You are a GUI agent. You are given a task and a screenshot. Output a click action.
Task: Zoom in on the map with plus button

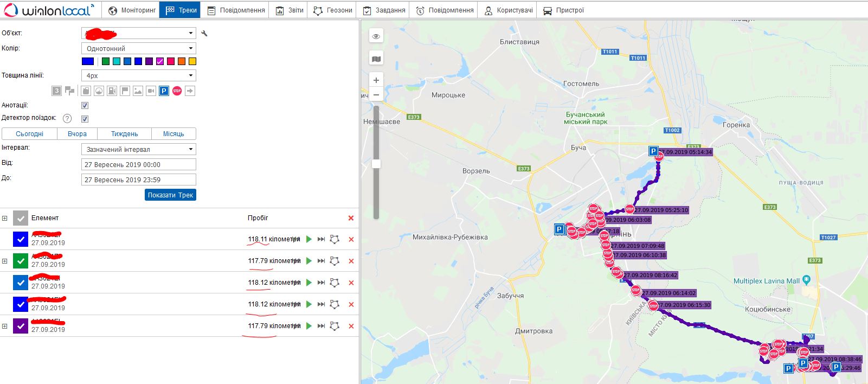tap(376, 80)
